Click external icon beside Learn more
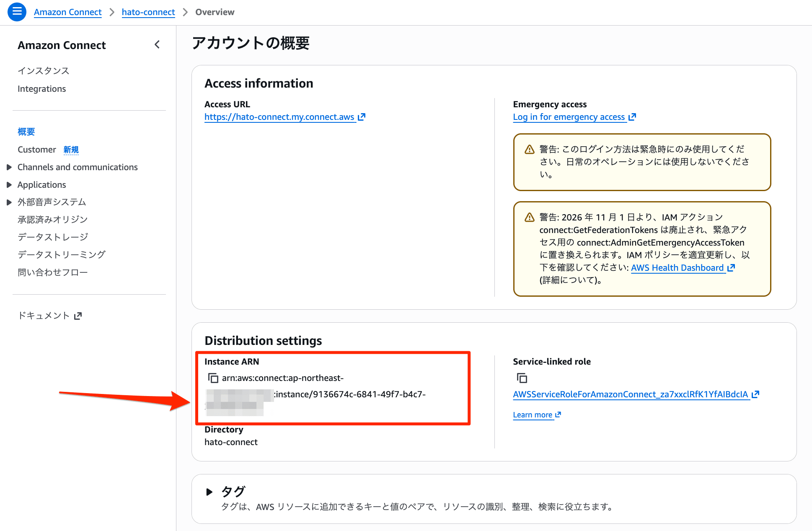 pyautogui.click(x=558, y=414)
